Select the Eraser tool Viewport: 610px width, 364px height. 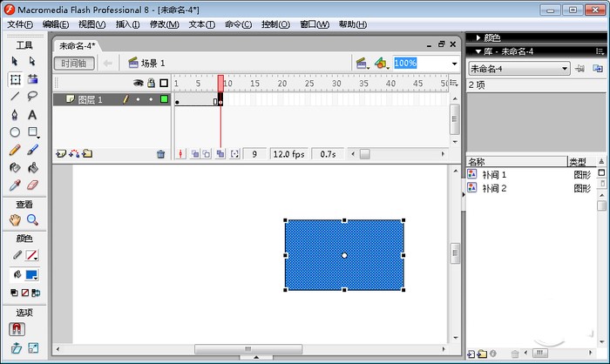pos(32,185)
